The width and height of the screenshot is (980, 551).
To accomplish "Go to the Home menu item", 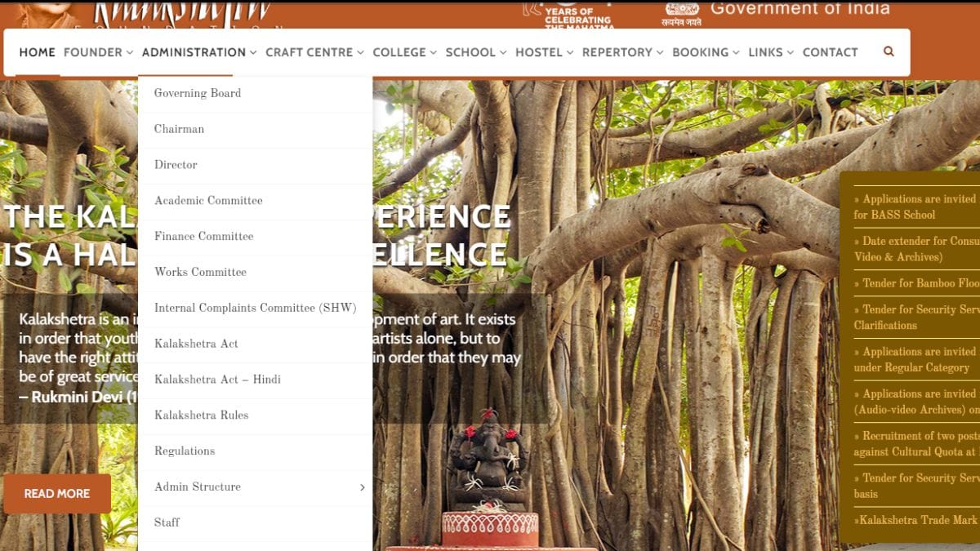I will [37, 52].
